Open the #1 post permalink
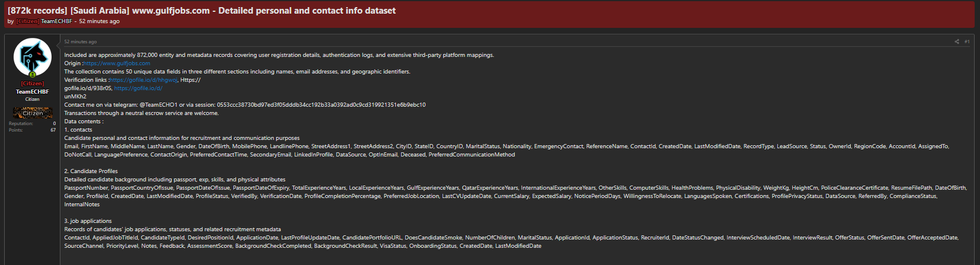This screenshot has height=265, width=980. (x=967, y=41)
